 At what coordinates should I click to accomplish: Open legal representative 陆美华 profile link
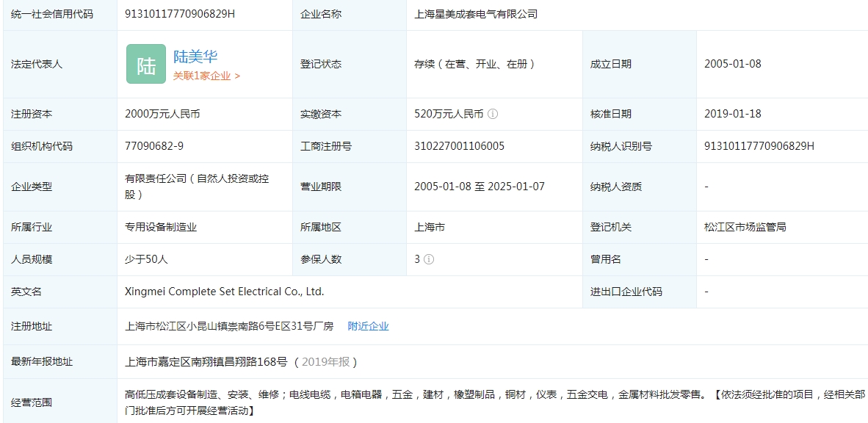pos(195,57)
